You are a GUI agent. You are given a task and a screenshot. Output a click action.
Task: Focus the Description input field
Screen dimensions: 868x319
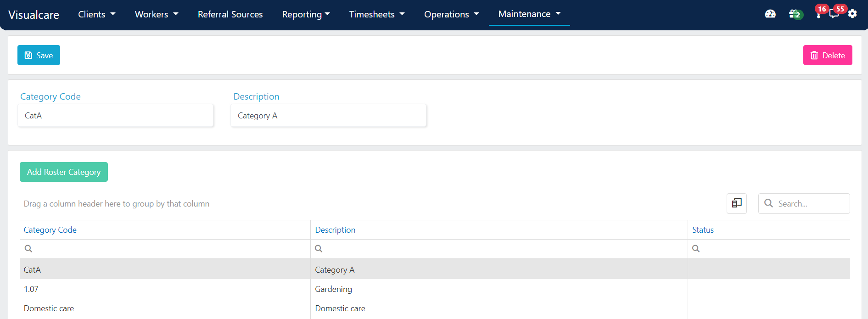329,116
